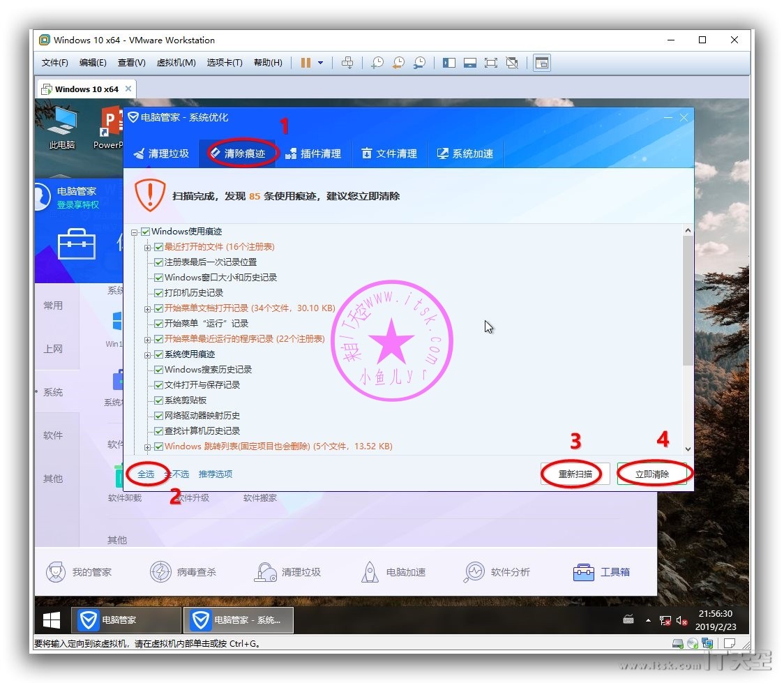
Task: Click the VMware pause button
Action: (x=306, y=63)
